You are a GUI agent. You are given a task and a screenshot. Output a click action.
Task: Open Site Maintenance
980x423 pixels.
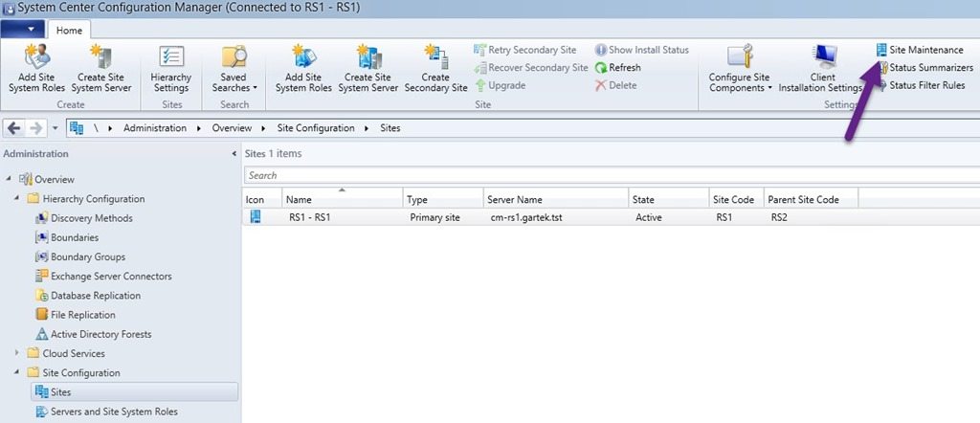pos(920,50)
